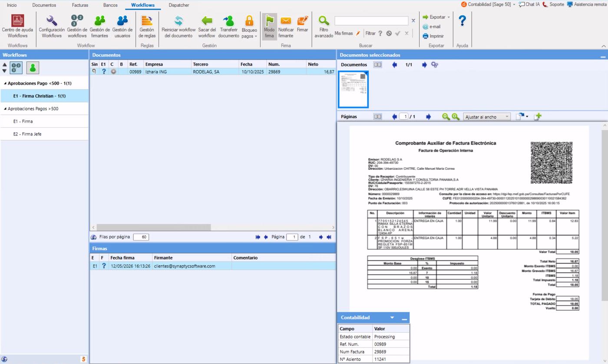Switch to the Dispatcher tab
The width and height of the screenshot is (608, 364).
[x=179, y=5]
